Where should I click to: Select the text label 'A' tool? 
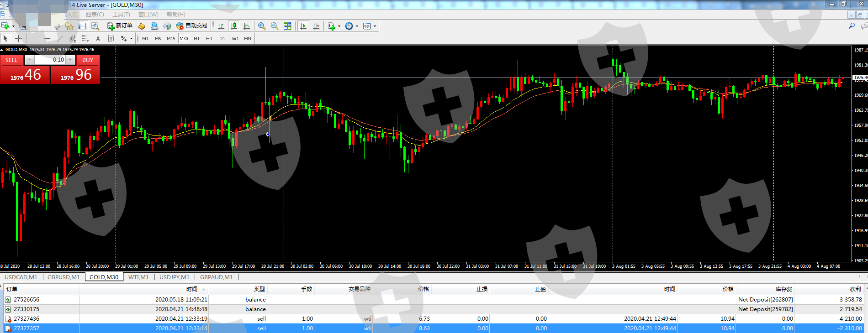tap(98, 38)
